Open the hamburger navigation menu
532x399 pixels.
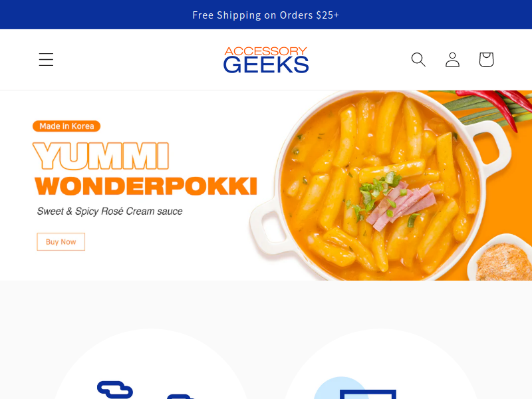tap(46, 59)
